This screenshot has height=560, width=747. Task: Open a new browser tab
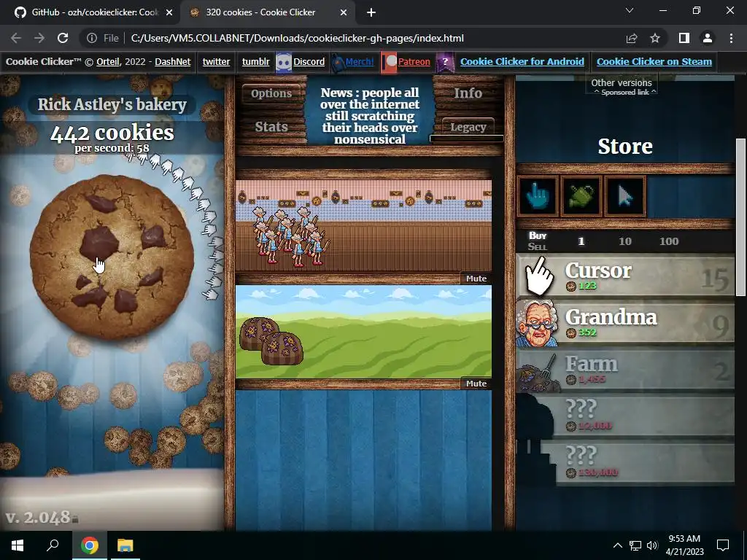click(371, 12)
